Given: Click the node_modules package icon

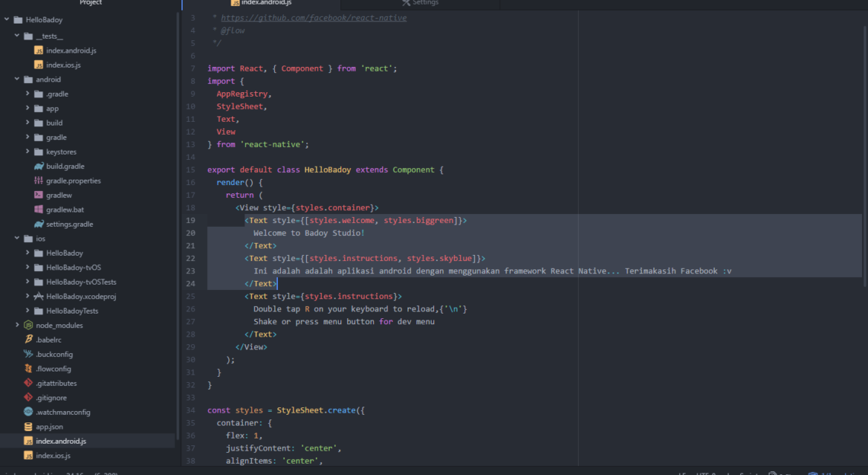Looking at the screenshot, I should click(x=28, y=325).
